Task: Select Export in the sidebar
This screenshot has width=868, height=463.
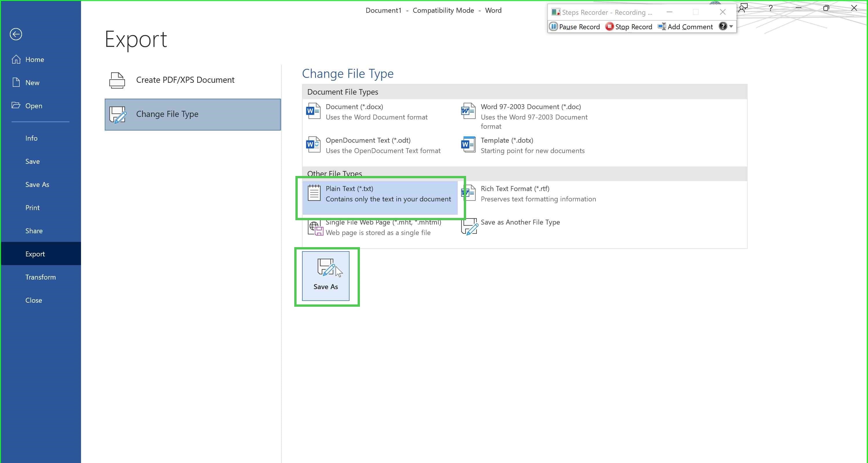Action: [41, 254]
